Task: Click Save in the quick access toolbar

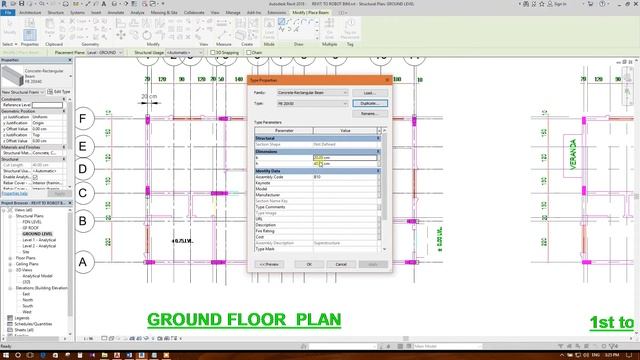Action: click(x=21, y=4)
